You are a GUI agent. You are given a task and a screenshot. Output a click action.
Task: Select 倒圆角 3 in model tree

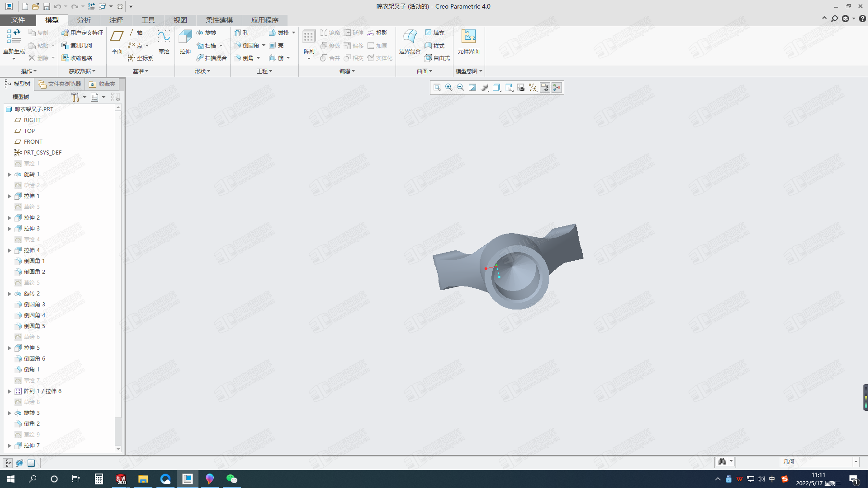click(x=34, y=305)
